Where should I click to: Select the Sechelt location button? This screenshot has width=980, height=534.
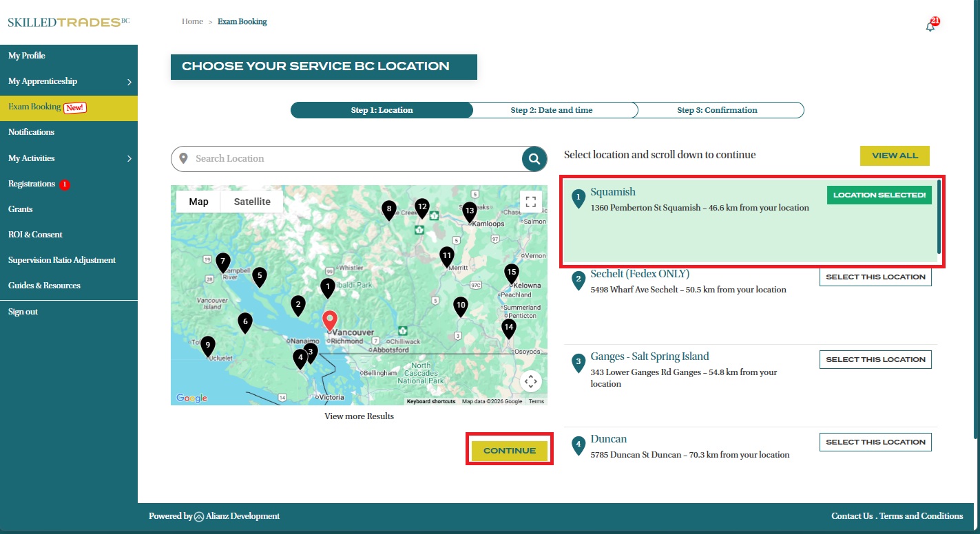tap(875, 277)
